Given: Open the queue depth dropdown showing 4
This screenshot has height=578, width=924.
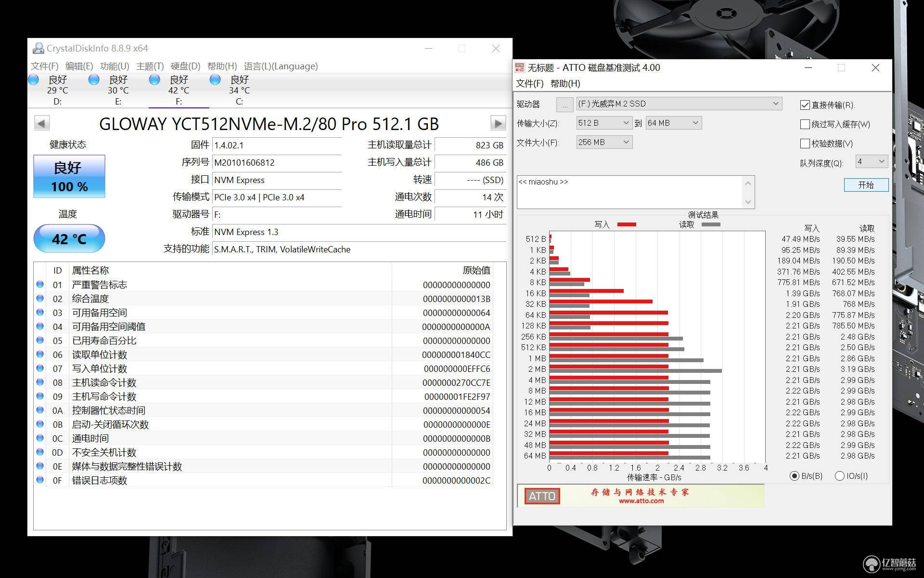Looking at the screenshot, I should 872,161.
